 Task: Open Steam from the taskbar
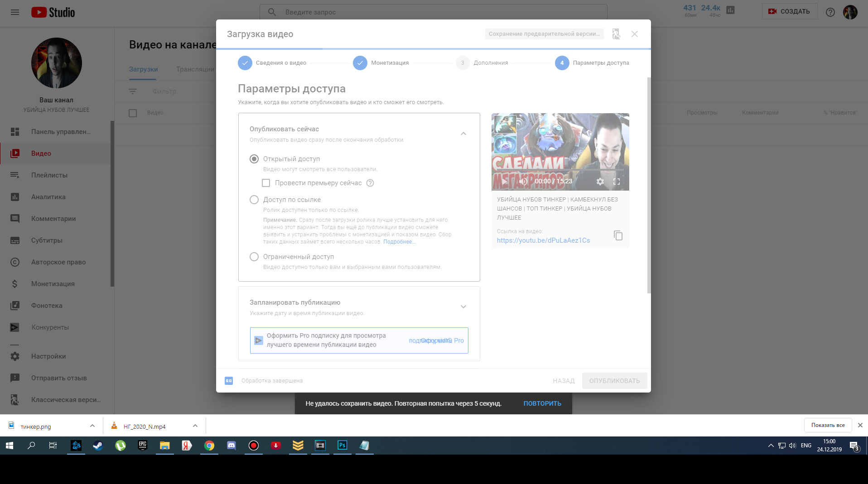click(x=98, y=446)
